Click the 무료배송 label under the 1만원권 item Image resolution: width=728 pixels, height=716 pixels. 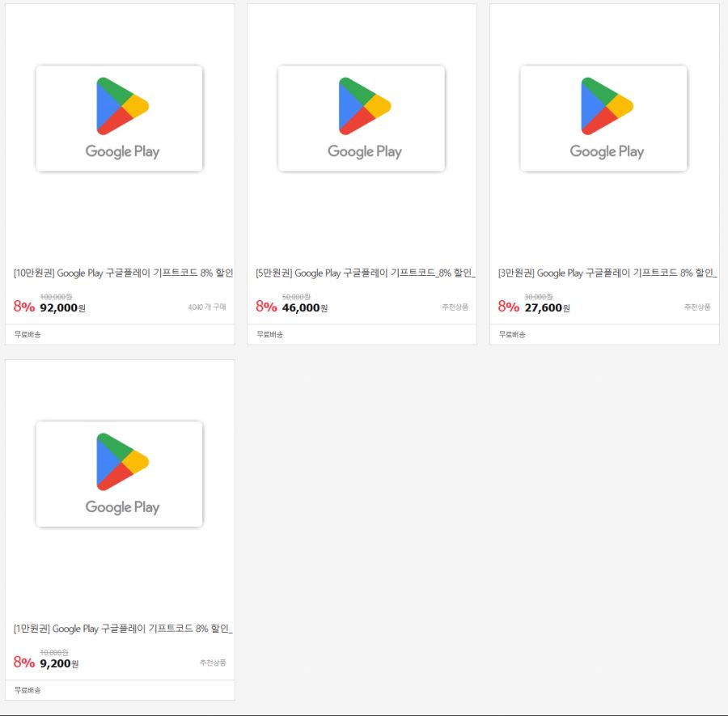tap(28, 690)
